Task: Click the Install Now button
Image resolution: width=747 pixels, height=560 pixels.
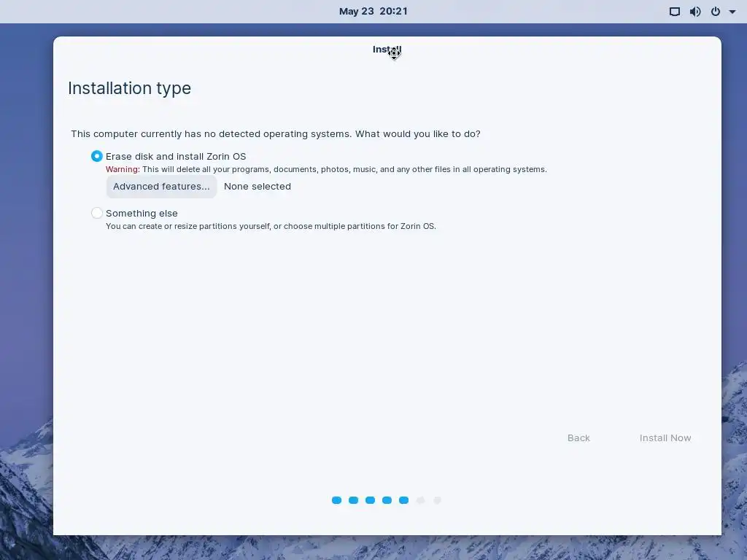Action: (665, 438)
